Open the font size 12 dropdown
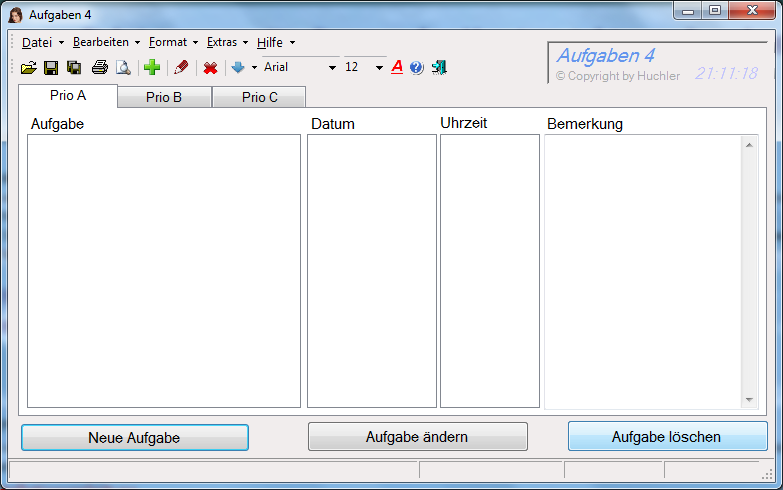The height and width of the screenshot is (490, 783). [x=379, y=67]
